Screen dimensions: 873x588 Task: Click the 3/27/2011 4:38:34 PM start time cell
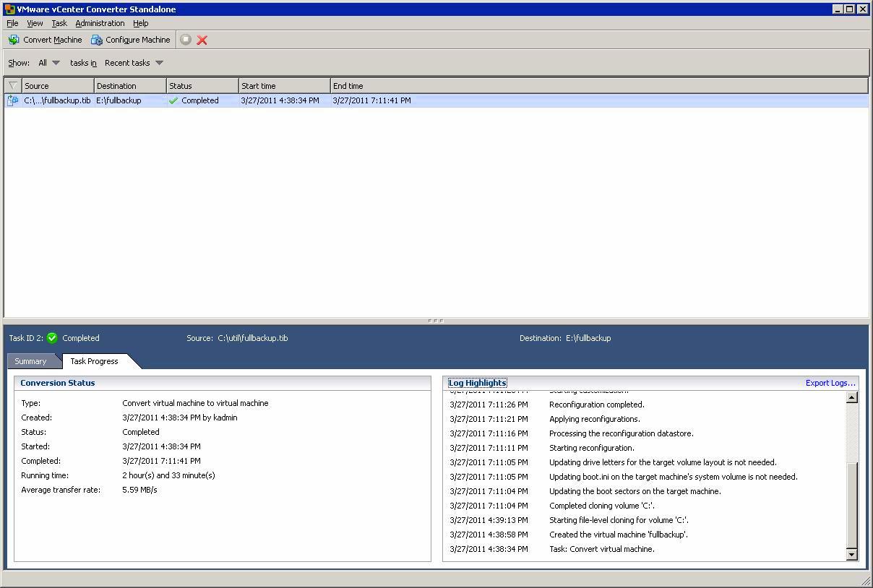pos(280,100)
